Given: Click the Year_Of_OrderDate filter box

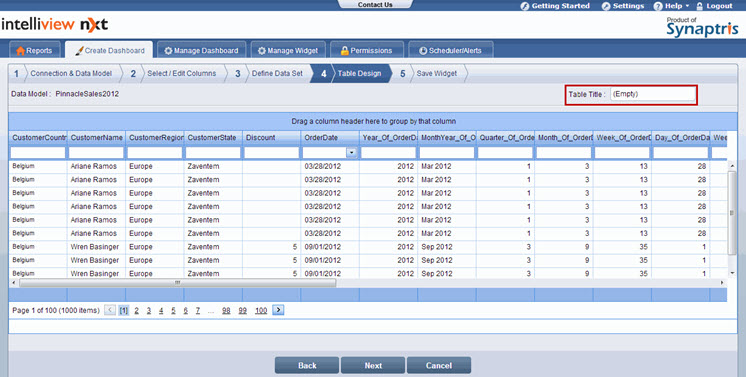Looking at the screenshot, I should (388, 152).
